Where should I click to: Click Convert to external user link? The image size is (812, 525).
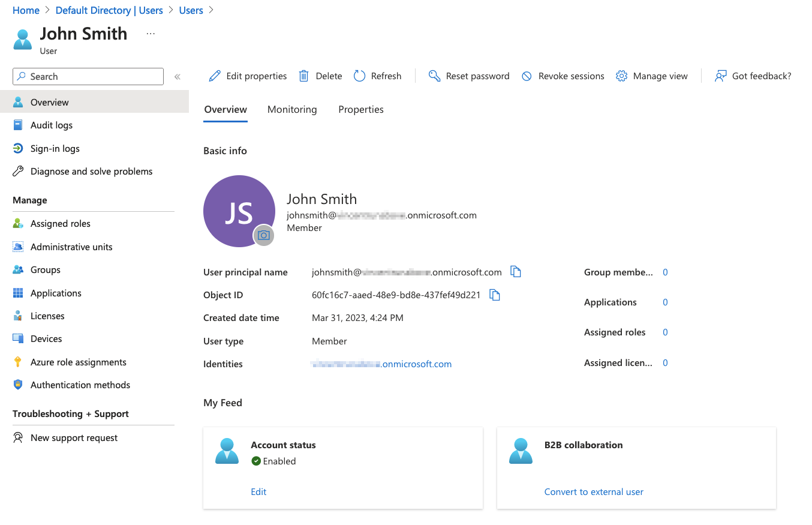tap(594, 491)
